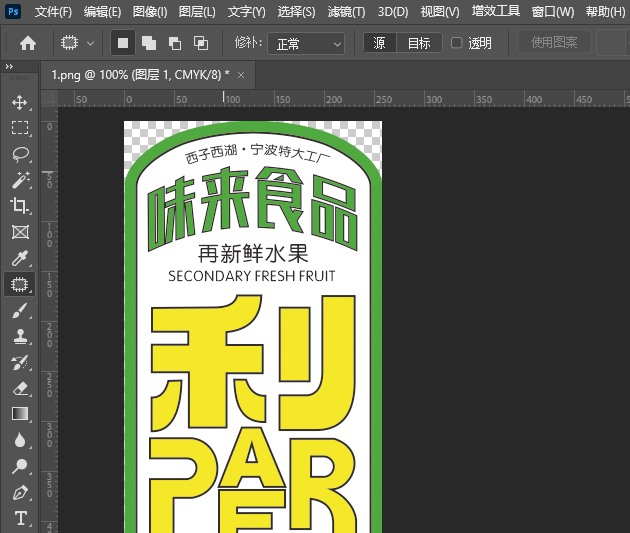Select the Eyedropper tool

(20, 258)
